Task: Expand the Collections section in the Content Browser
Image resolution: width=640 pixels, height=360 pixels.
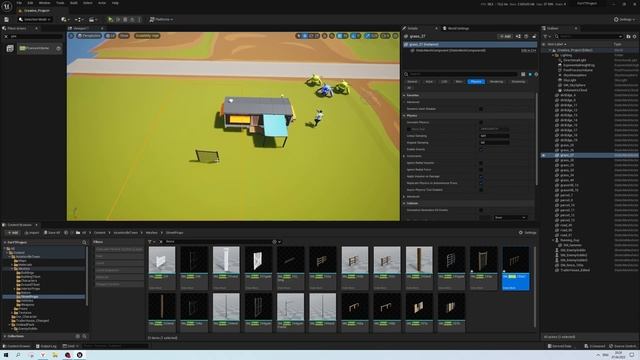Action: point(5,336)
